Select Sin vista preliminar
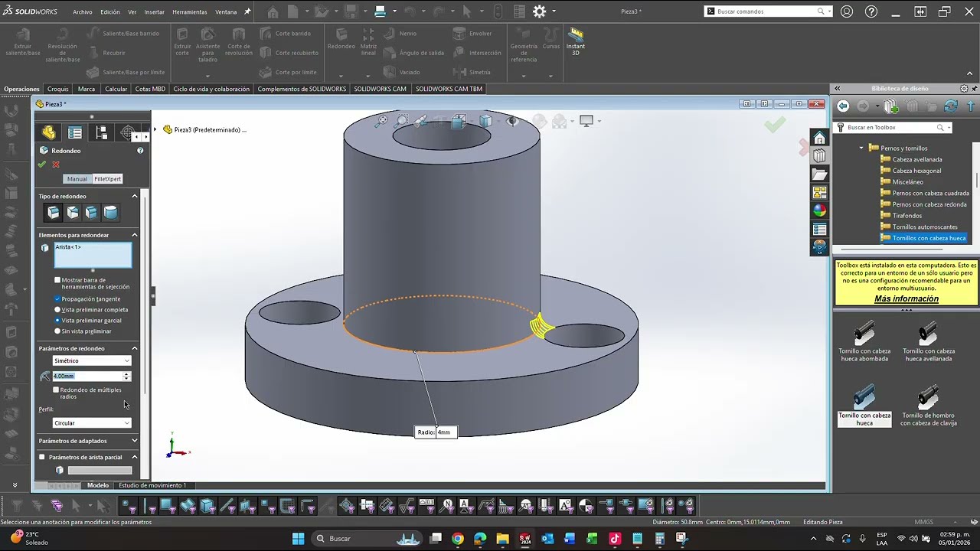Screen dimensions: 980x551 coord(57,331)
